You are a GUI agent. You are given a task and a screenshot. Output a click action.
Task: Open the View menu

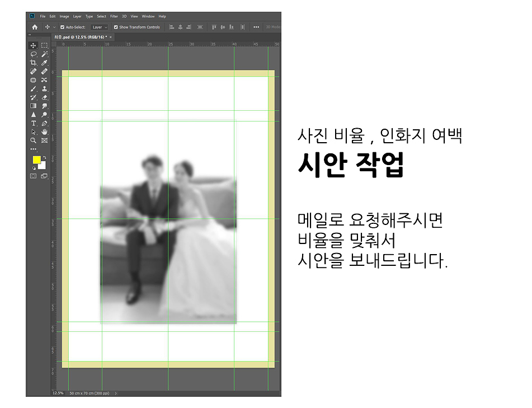134,16
